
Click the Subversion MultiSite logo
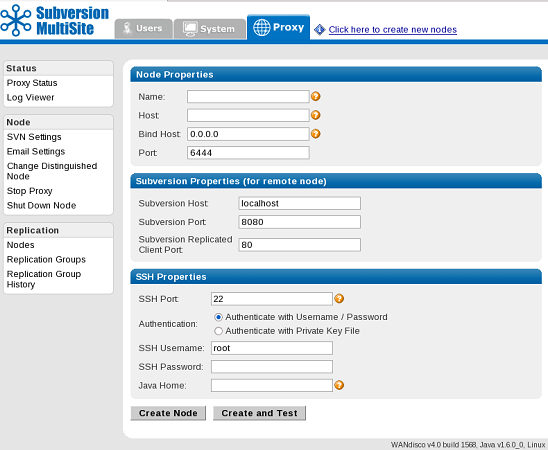55,21
